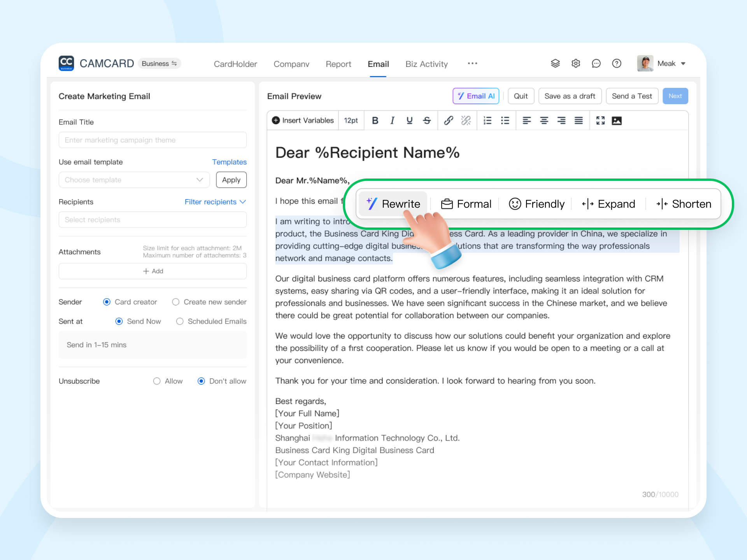Click the Apply template button
The width and height of the screenshot is (747, 560).
coord(231,180)
